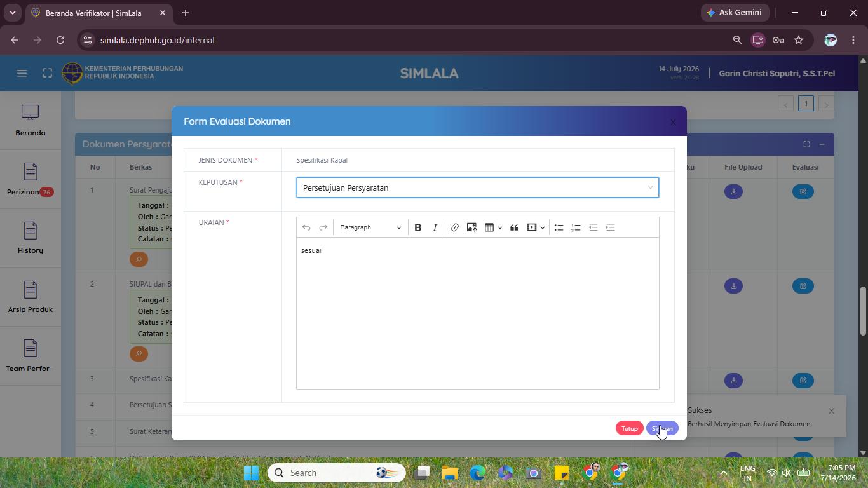Click the orange search icon in row 1

tap(139, 259)
